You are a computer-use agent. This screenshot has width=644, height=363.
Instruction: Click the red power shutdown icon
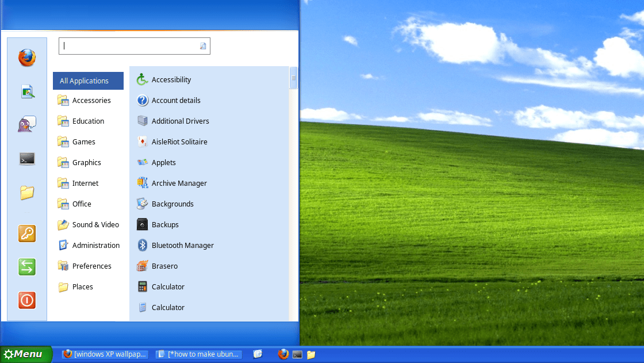[27, 300]
